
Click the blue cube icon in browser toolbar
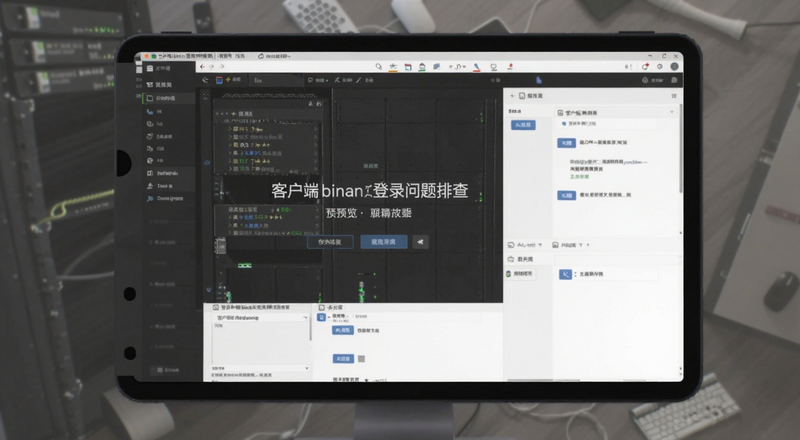coord(437,67)
